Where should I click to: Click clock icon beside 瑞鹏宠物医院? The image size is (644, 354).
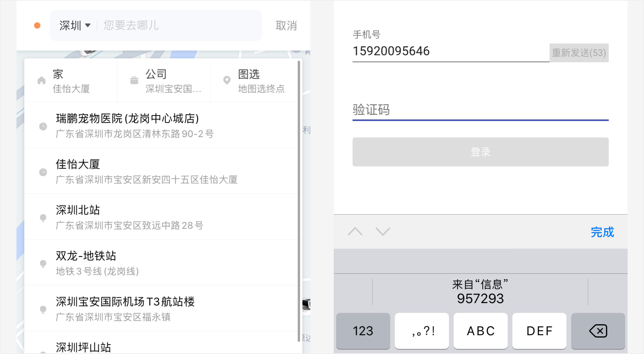(43, 126)
